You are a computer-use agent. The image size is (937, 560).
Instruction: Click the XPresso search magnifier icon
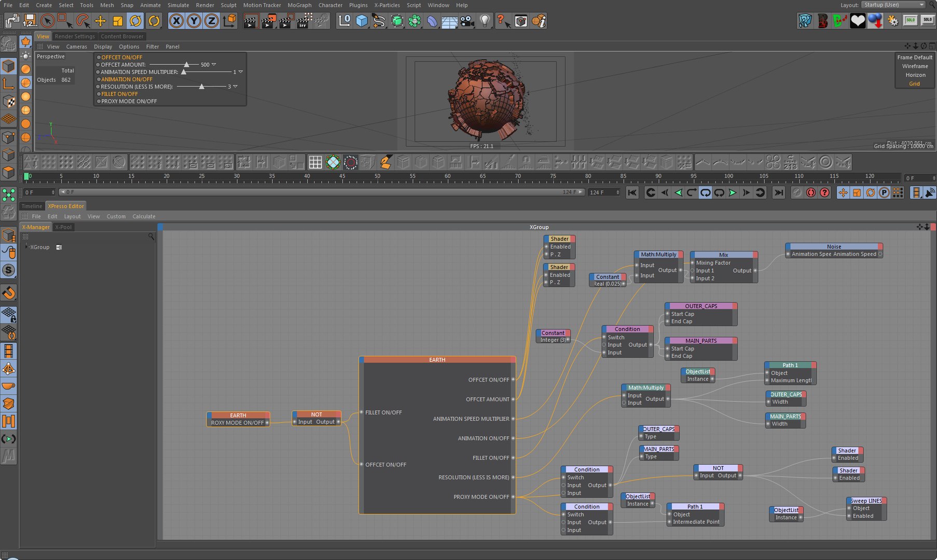(151, 236)
